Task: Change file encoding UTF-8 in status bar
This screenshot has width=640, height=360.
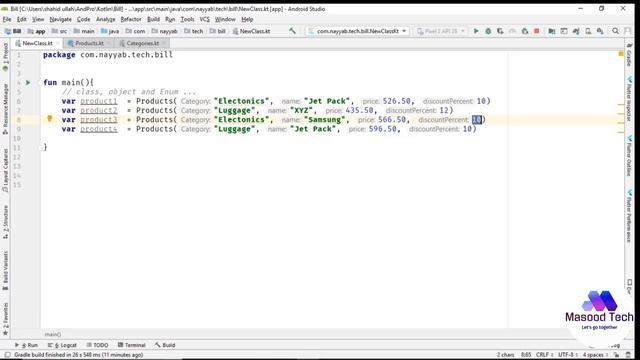Action: point(568,355)
